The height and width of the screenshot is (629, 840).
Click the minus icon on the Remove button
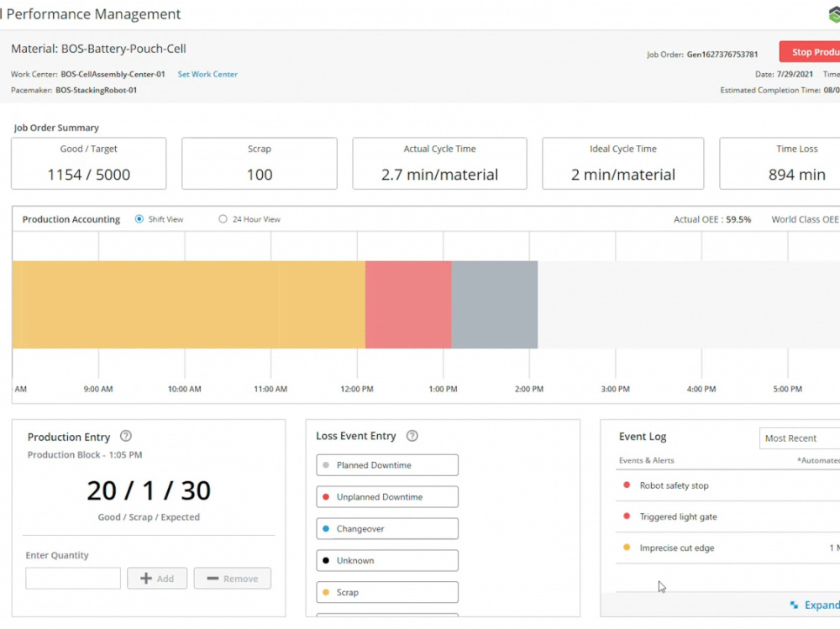pyautogui.click(x=213, y=579)
